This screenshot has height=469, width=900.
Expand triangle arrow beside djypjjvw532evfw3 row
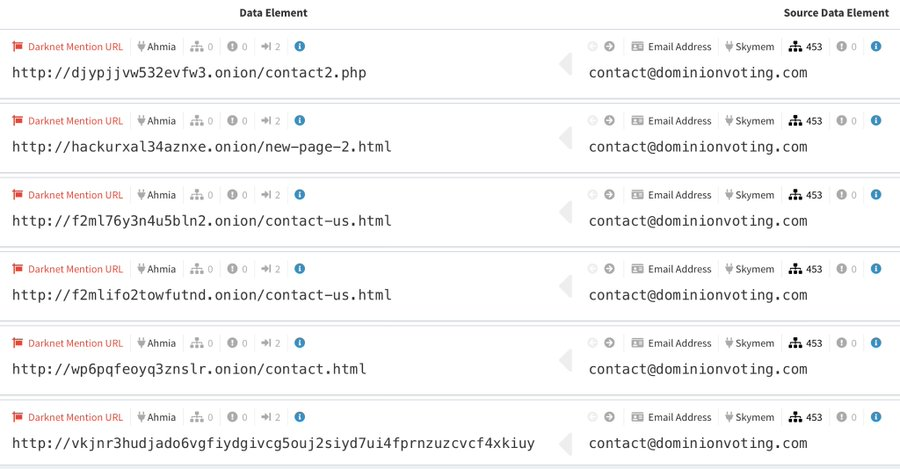tap(566, 64)
